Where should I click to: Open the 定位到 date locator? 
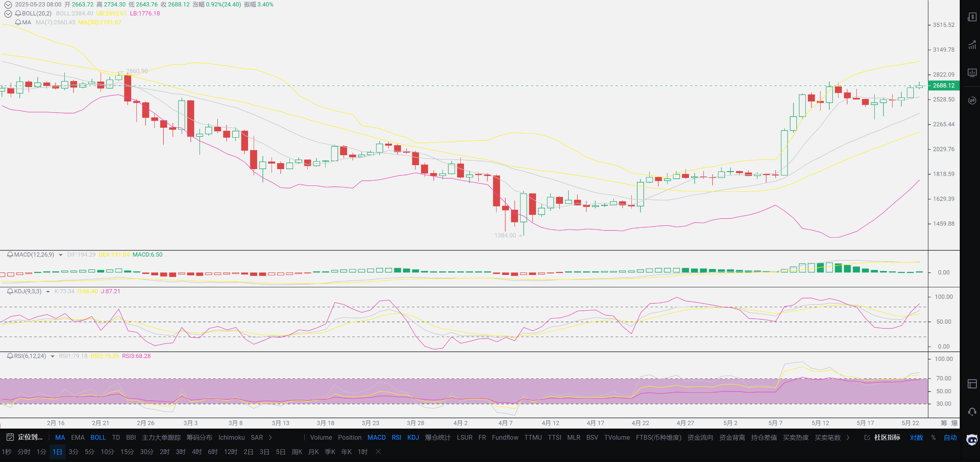(30, 437)
